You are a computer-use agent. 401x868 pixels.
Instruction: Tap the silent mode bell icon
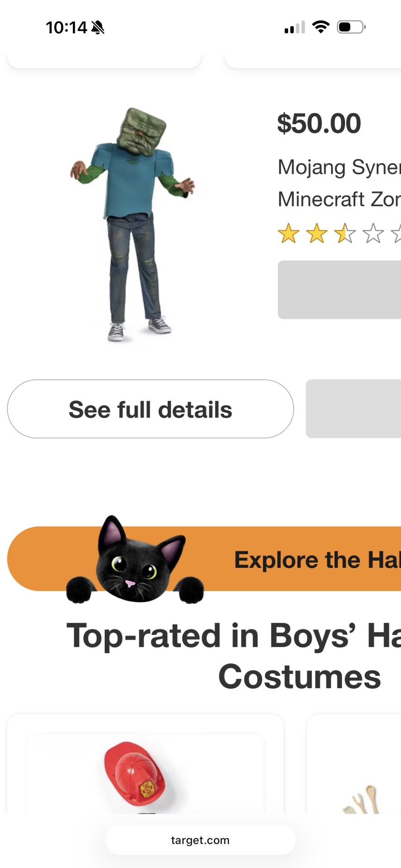pos(98,28)
